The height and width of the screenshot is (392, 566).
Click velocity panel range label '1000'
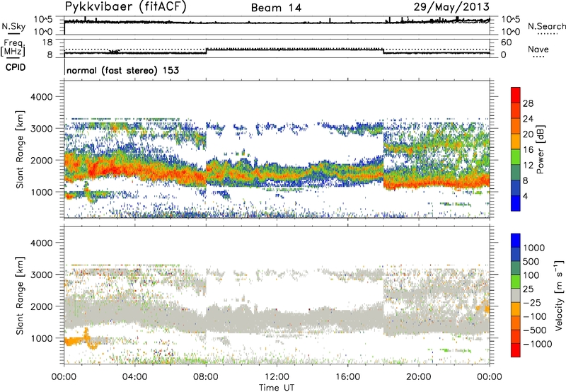pyautogui.click(x=41, y=339)
